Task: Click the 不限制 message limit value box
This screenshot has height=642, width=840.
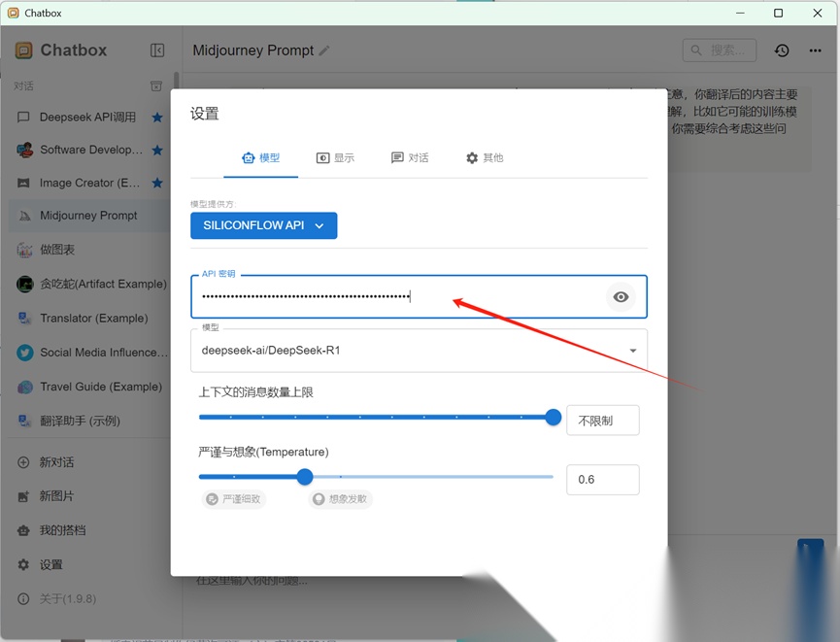Action: [603, 421]
